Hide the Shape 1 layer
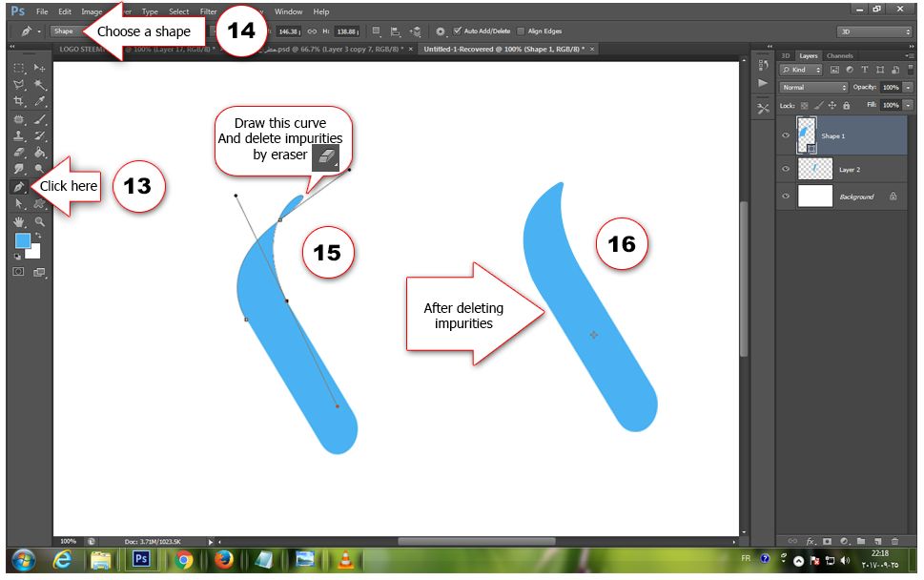 click(786, 135)
